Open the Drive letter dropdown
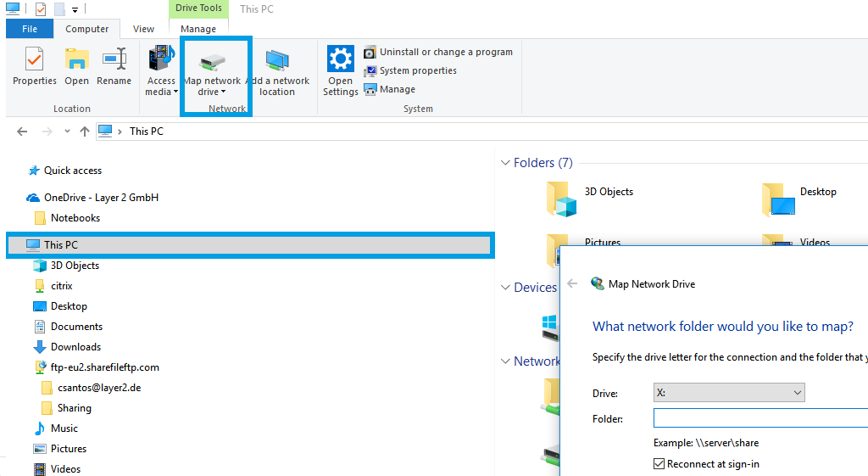 tap(728, 393)
